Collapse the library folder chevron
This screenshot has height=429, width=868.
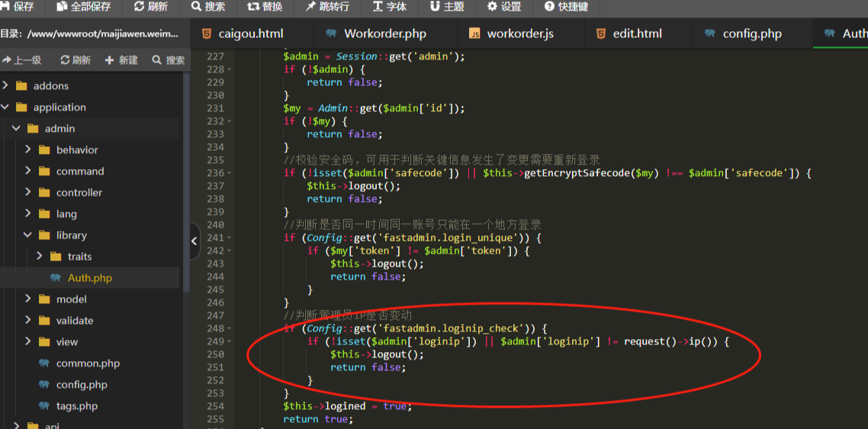point(28,235)
